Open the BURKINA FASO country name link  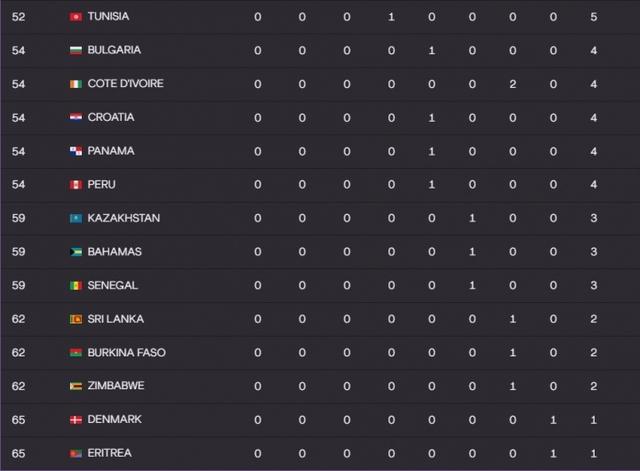click(x=127, y=353)
